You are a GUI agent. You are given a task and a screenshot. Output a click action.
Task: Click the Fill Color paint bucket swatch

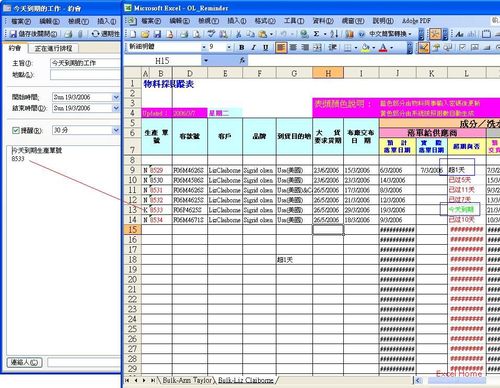(366, 48)
